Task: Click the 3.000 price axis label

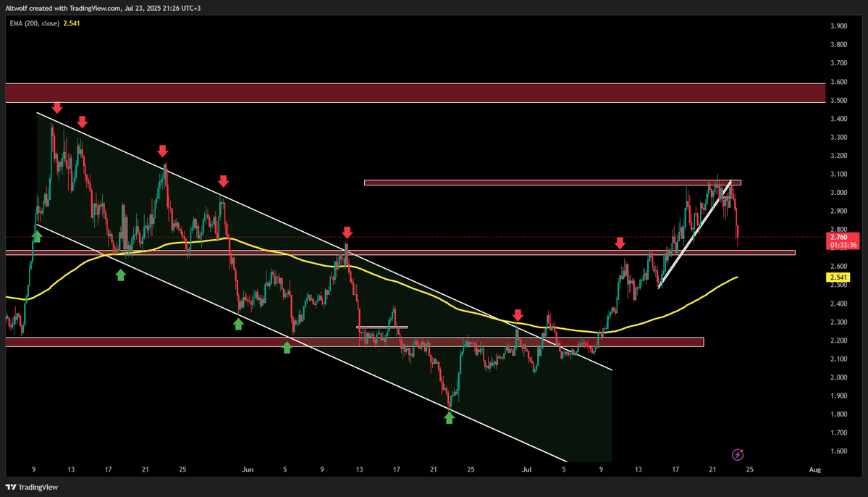Action: (838, 193)
